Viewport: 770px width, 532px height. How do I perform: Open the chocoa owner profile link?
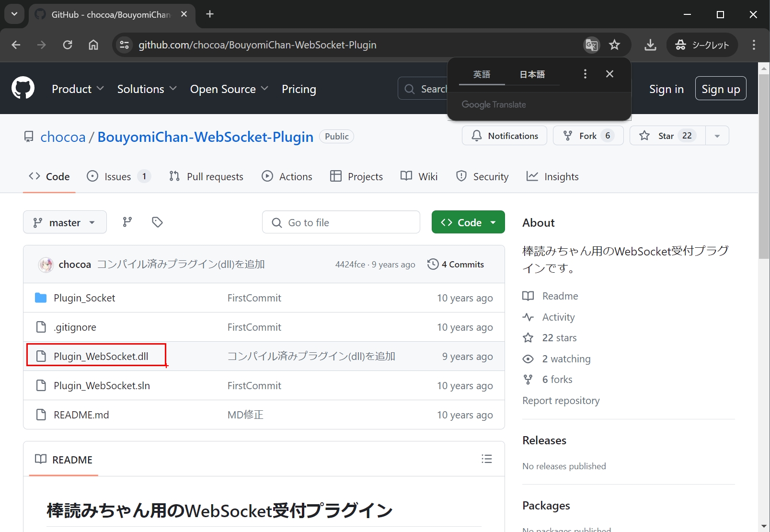63,137
